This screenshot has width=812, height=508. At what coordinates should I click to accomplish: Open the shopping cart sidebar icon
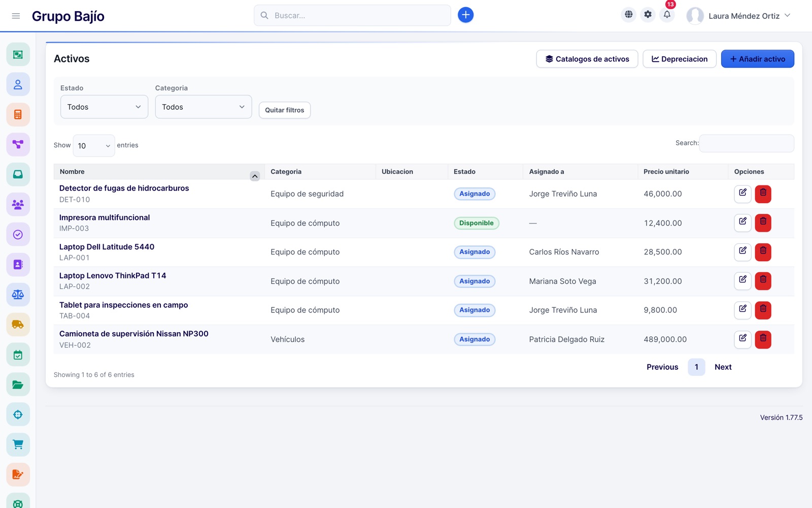(18, 444)
